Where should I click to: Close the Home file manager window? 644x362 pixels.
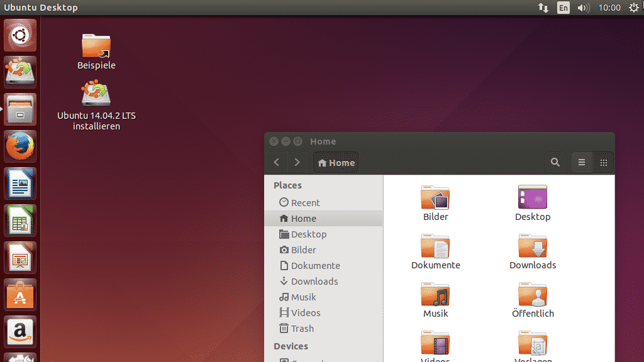274,141
